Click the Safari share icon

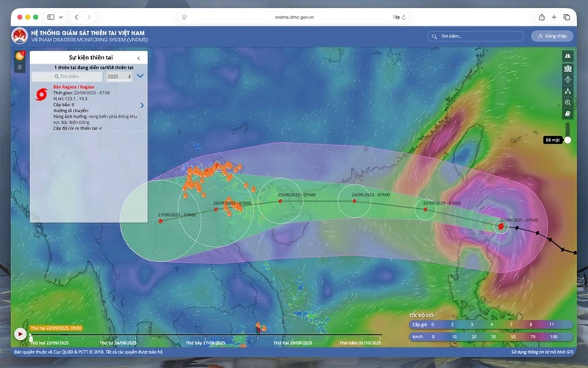[x=542, y=16]
